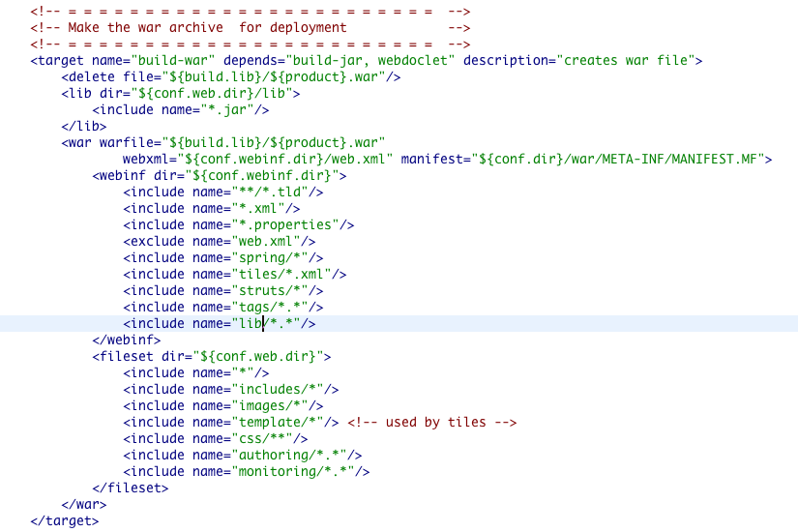Click the fileset dir opening tag
The width and height of the screenshot is (798, 532).
(x=212, y=356)
